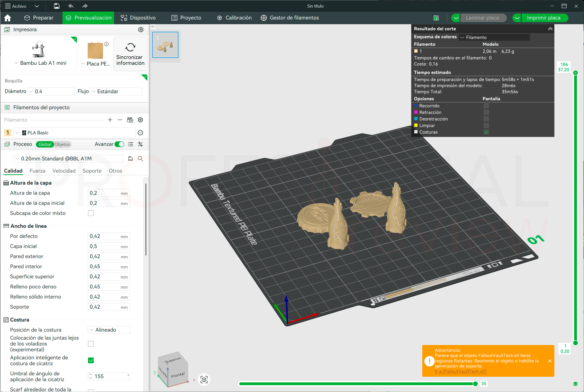Toggle Retracción display checkbox
This screenshot has height=392, width=584.
486,112
